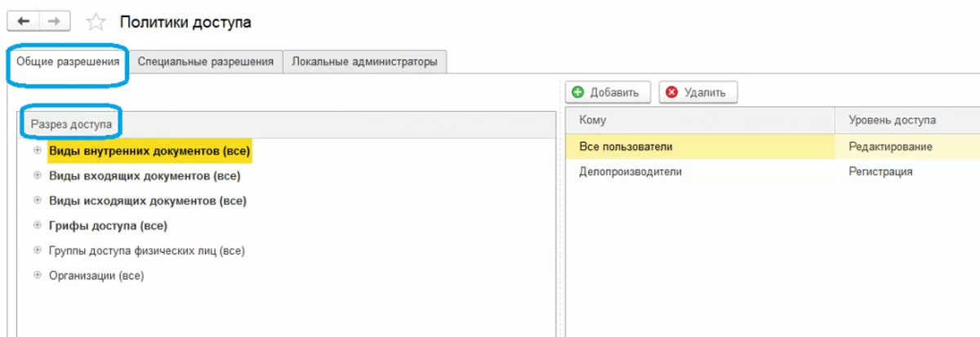Click the green plus icon on Добавить
The image size is (980, 337).
(579, 92)
